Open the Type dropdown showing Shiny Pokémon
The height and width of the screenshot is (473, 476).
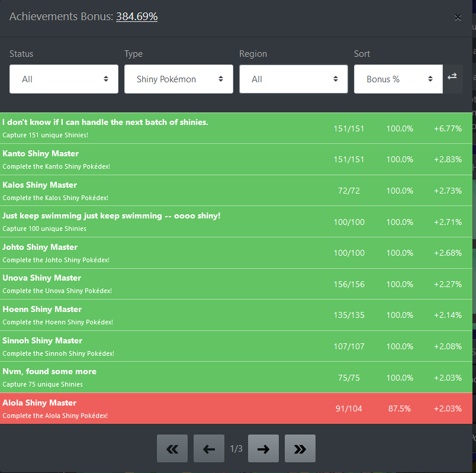pyautogui.click(x=178, y=79)
